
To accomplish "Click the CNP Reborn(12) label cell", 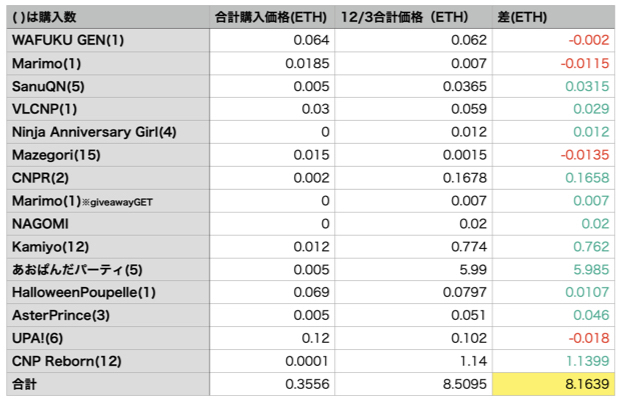I will tap(108, 361).
